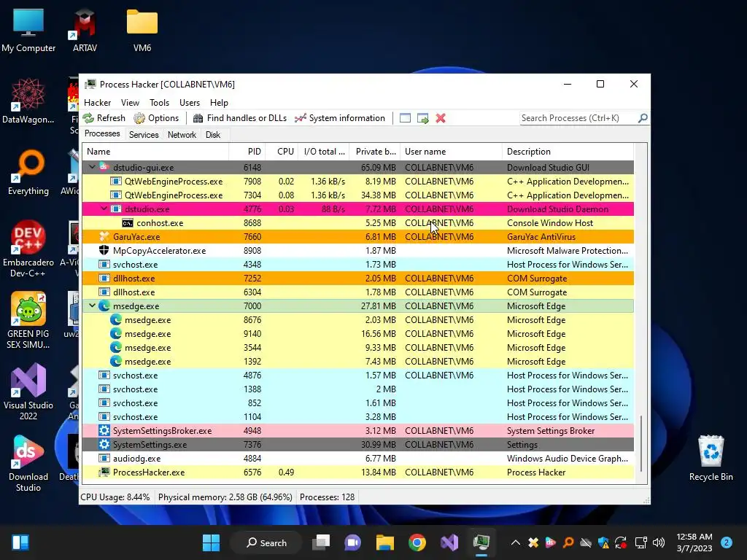Click the dstudio-gui.exe process icon
747x560 pixels.
(x=104, y=167)
